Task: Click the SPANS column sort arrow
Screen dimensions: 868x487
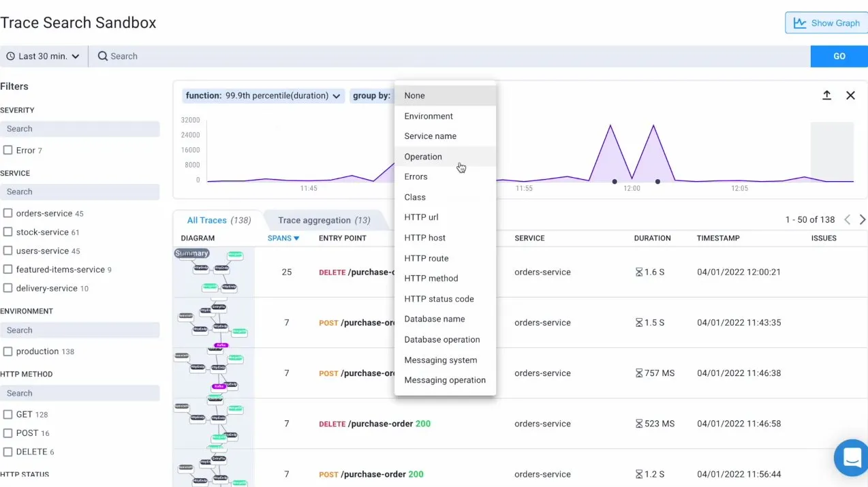Action: click(296, 238)
